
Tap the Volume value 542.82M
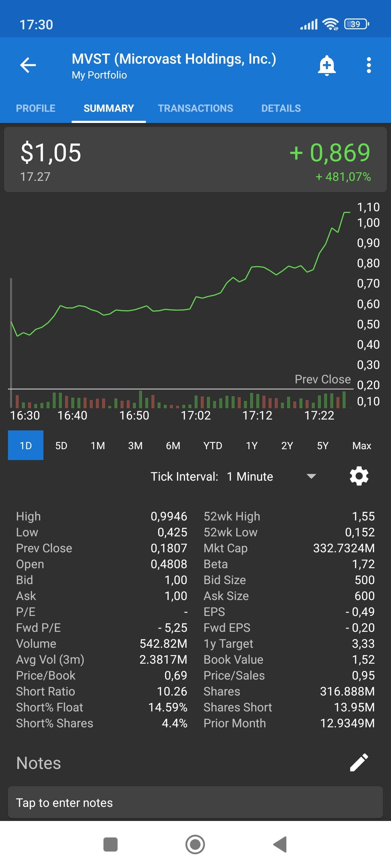(163, 643)
